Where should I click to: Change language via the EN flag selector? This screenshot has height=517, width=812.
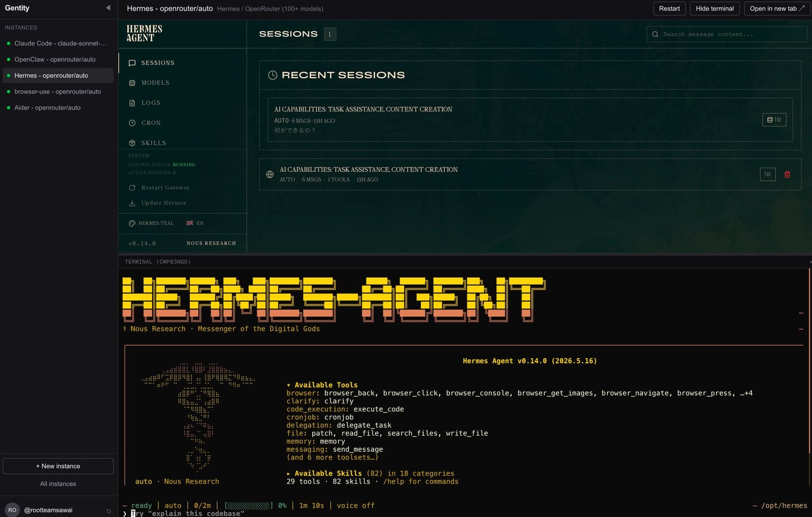click(195, 223)
